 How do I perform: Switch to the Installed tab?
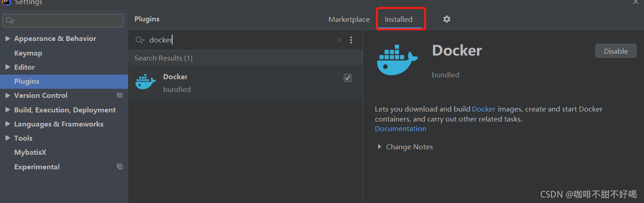click(399, 20)
